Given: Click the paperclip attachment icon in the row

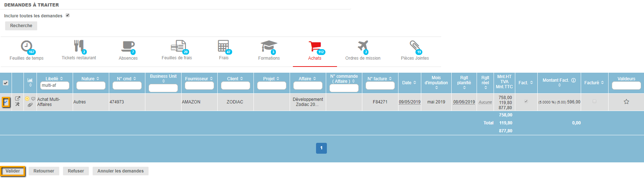Looking at the screenshot, I should pos(30,105).
